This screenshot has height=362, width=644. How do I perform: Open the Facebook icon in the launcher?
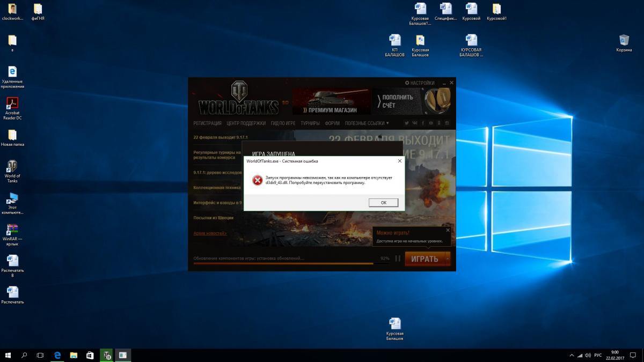423,123
